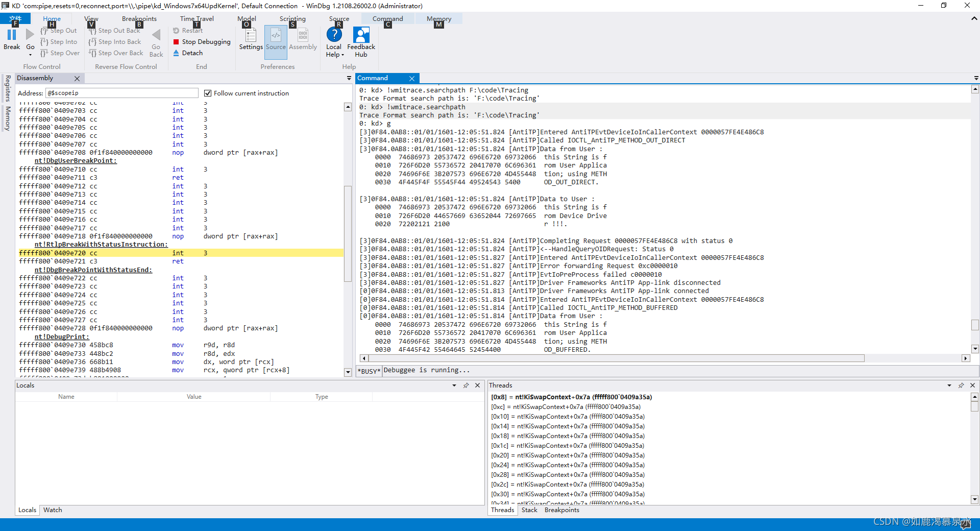Click Step Out Back reverse control
Screen dimensions: 980x531
[x=114, y=31]
